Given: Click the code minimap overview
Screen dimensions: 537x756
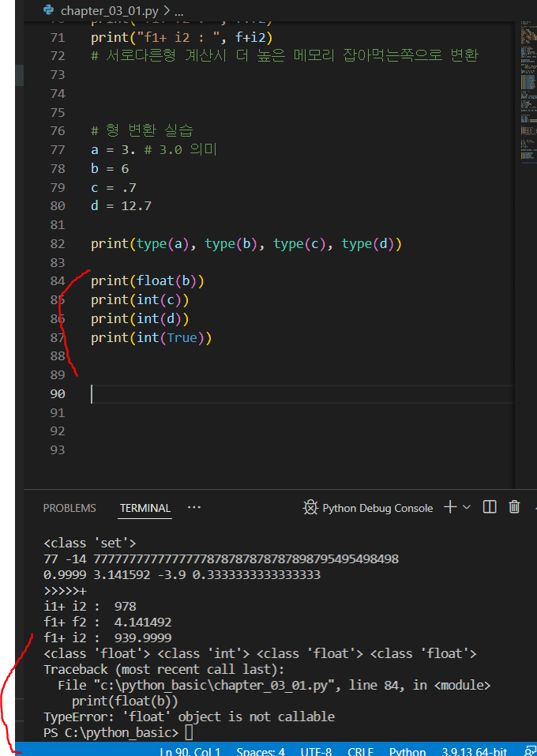Looking at the screenshot, I should [x=529, y=92].
